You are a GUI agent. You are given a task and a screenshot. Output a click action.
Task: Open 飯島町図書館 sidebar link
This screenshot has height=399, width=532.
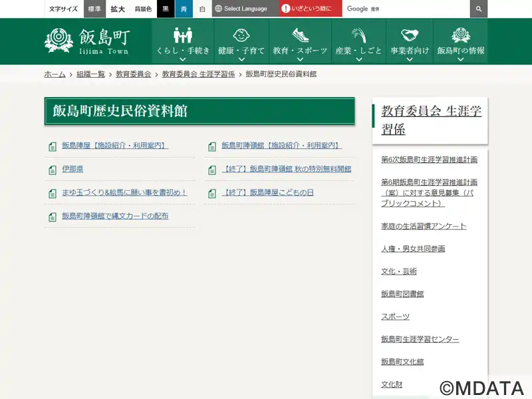402,294
